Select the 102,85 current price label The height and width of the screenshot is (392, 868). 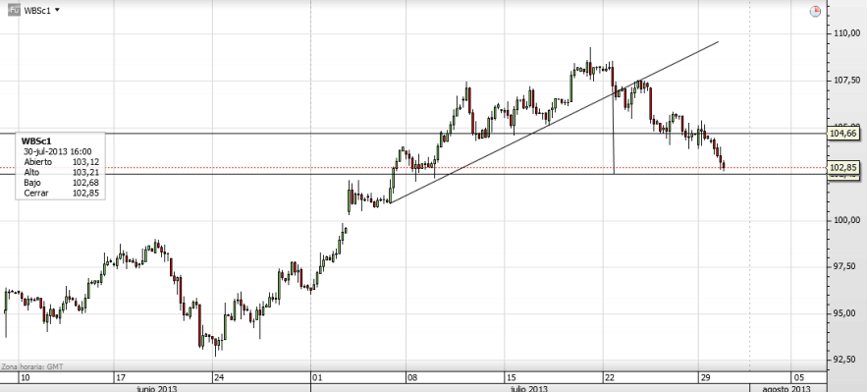(x=843, y=168)
